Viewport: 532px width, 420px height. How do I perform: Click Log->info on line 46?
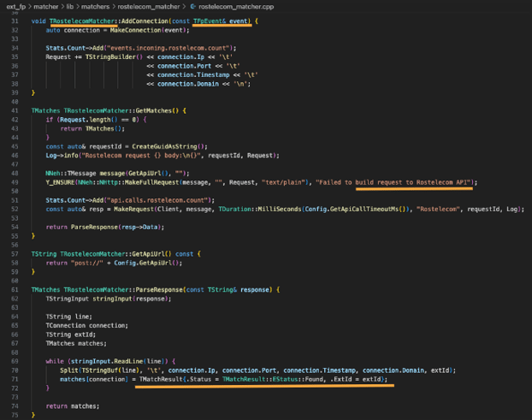(x=62, y=156)
